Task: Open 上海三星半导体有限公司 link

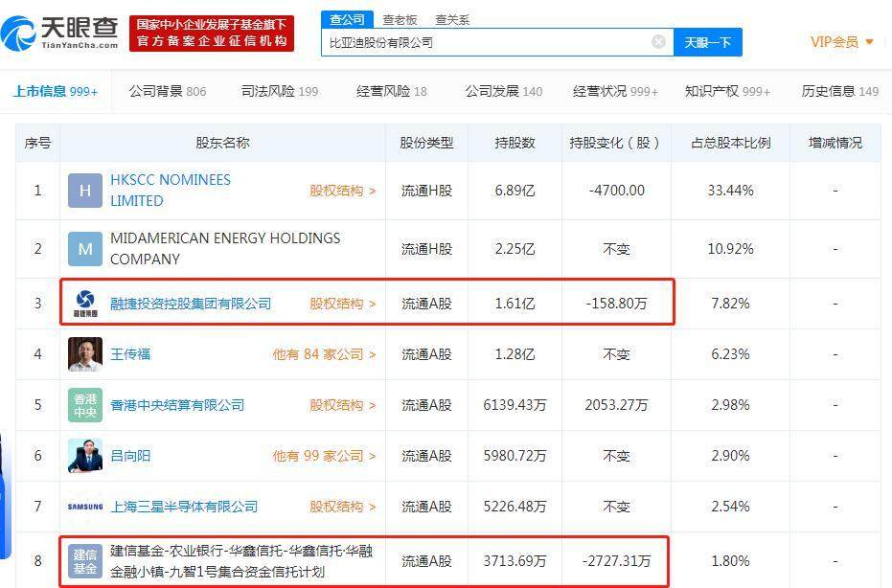Action: click(x=184, y=506)
